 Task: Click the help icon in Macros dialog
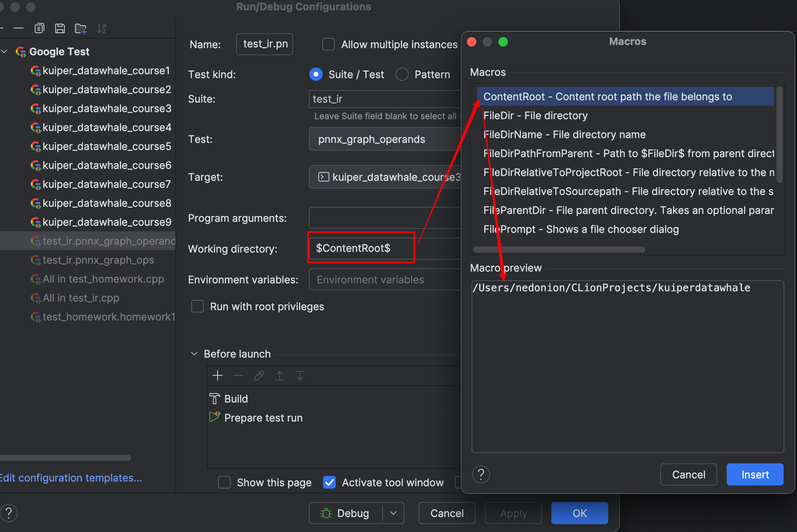pos(481,474)
